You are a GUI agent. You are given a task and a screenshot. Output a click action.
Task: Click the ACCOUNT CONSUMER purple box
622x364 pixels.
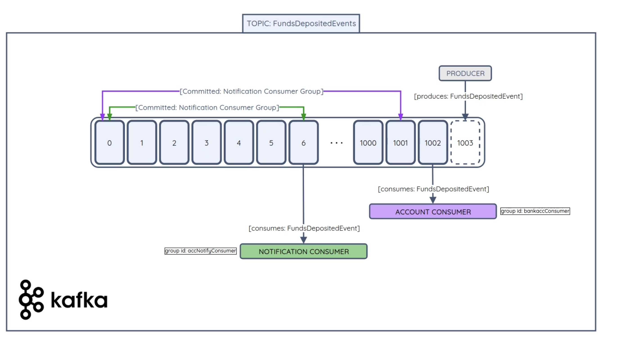(433, 212)
